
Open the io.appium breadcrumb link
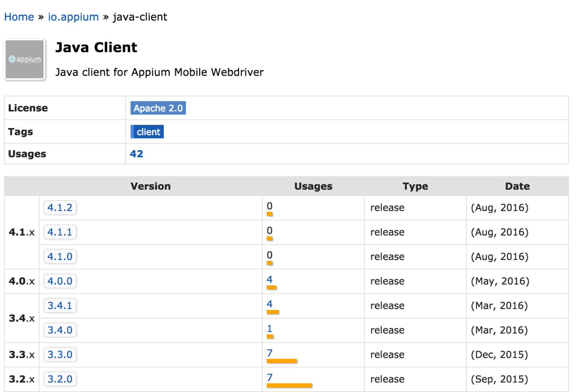point(73,17)
